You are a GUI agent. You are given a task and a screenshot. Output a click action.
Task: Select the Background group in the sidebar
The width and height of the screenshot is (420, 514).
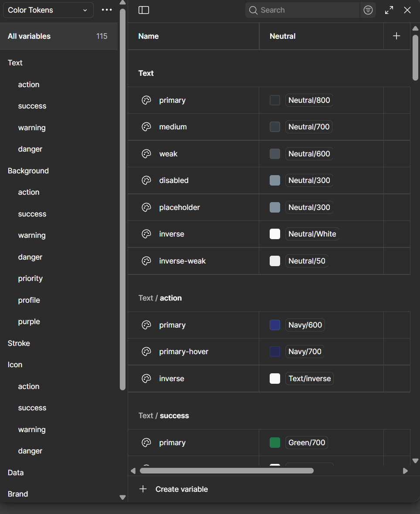point(28,171)
